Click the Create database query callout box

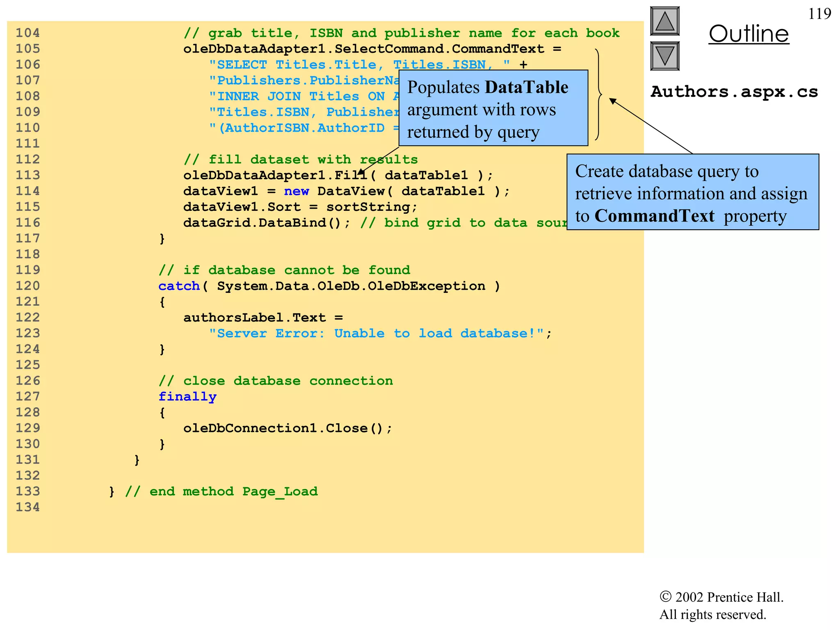click(692, 193)
